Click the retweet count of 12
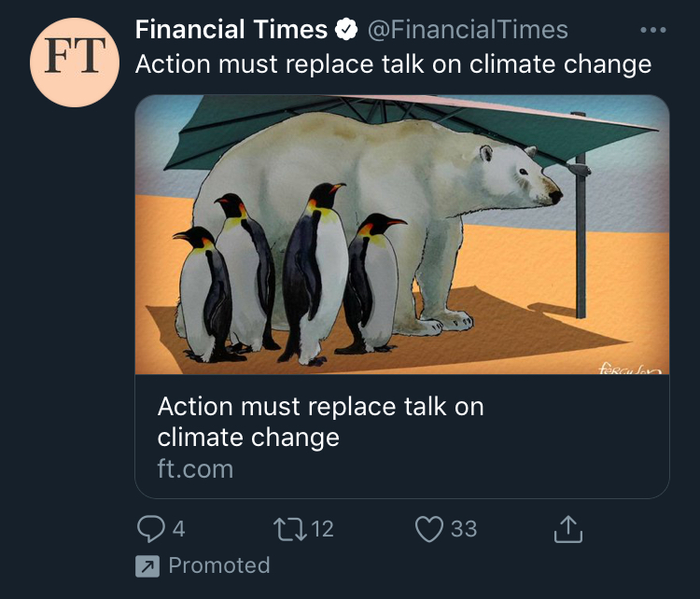This screenshot has width=700, height=599. pos(322,529)
